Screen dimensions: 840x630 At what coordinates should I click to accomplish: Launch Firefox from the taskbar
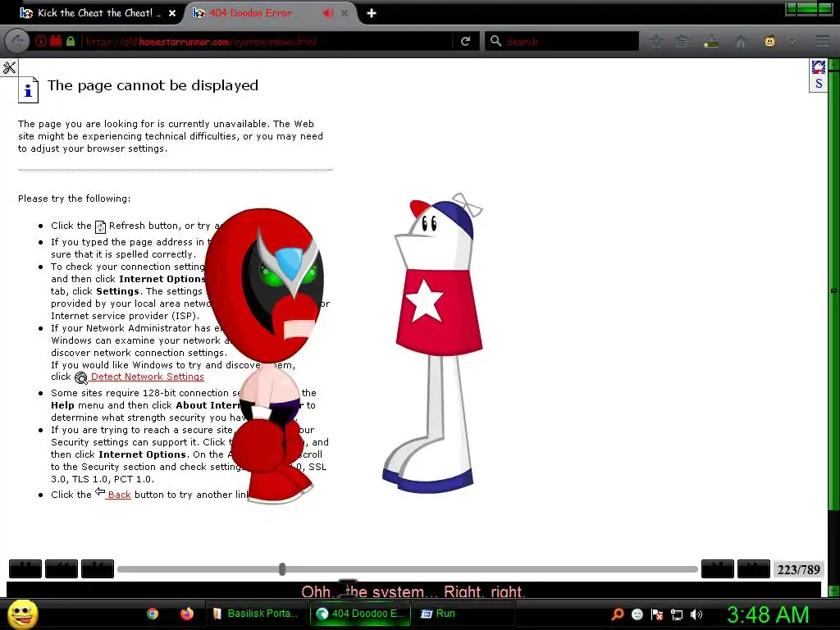pos(186,614)
